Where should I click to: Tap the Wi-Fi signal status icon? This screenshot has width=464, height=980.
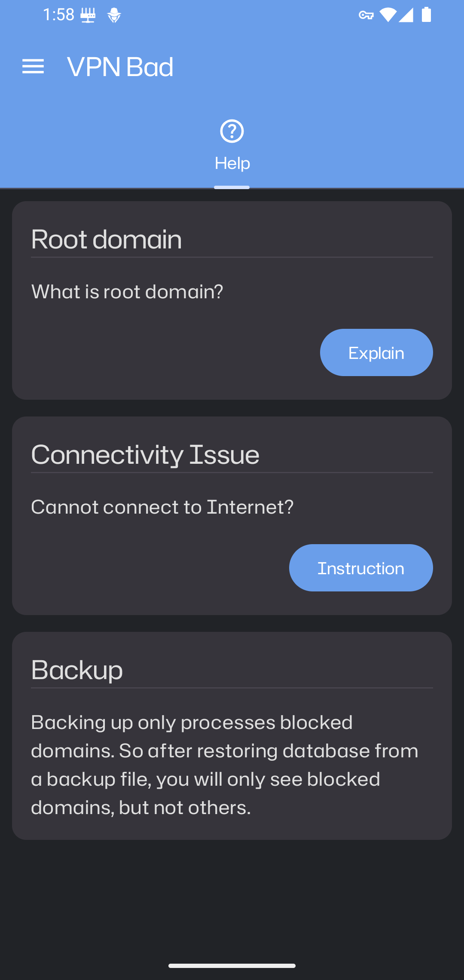(388, 15)
